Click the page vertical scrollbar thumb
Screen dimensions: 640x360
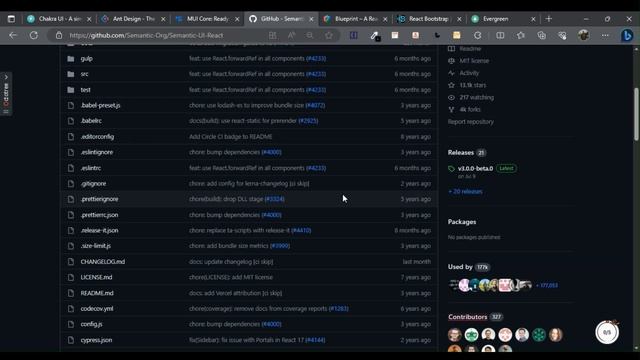tap(636, 114)
